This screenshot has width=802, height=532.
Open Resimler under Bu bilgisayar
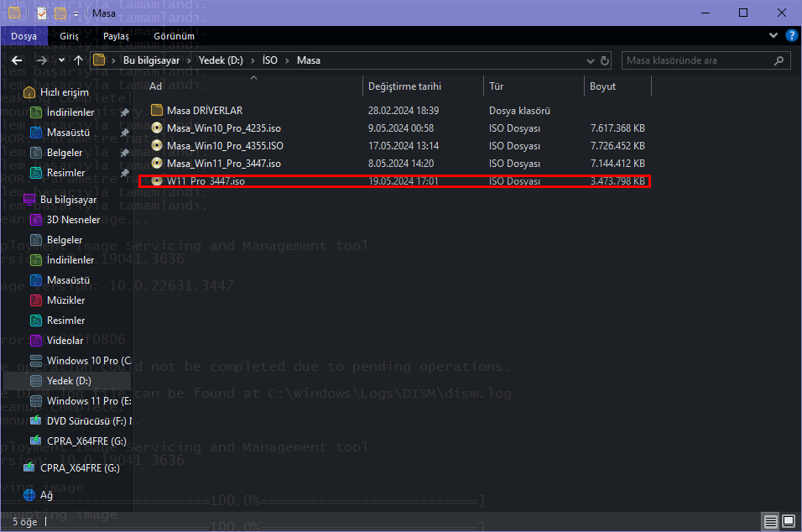pos(66,321)
